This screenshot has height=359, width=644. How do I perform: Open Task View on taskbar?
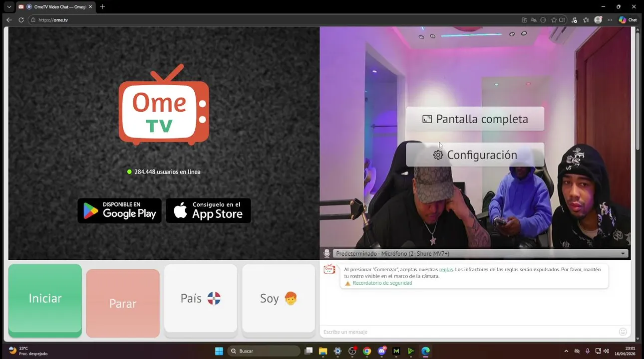(309, 351)
